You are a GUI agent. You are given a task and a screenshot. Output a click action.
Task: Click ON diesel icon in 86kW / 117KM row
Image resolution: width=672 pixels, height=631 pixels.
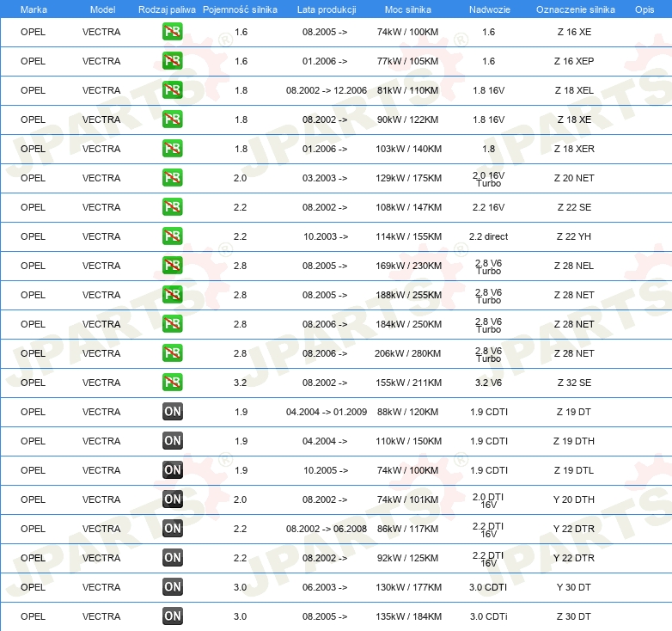(172, 529)
